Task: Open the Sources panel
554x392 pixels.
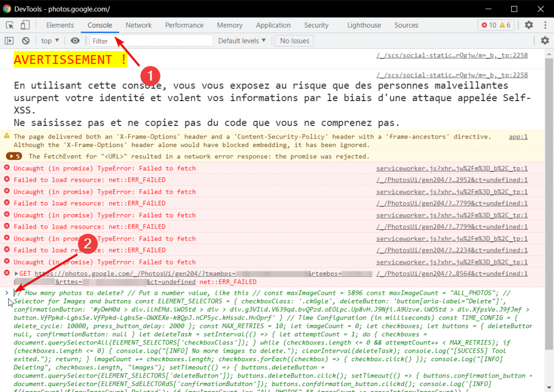Action: pos(406,25)
